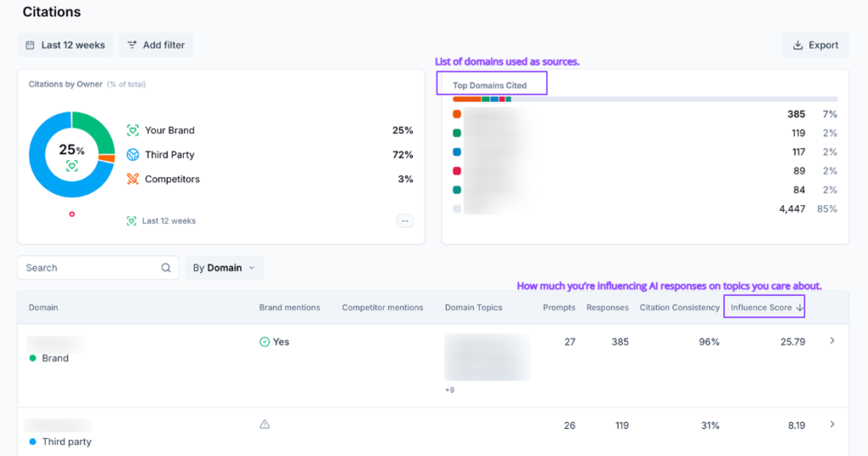This screenshot has width=868, height=456.
Task: Click the warning triangle in Brand mentions
Action: click(264, 424)
